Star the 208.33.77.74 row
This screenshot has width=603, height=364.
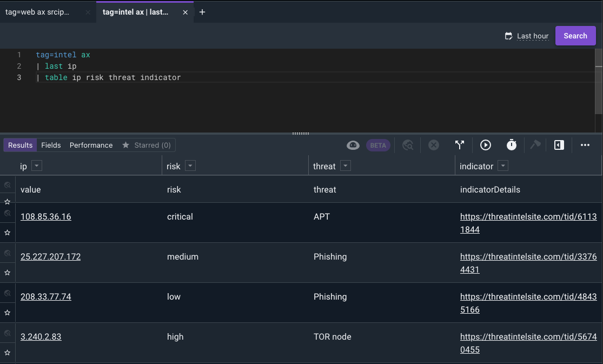point(8,313)
